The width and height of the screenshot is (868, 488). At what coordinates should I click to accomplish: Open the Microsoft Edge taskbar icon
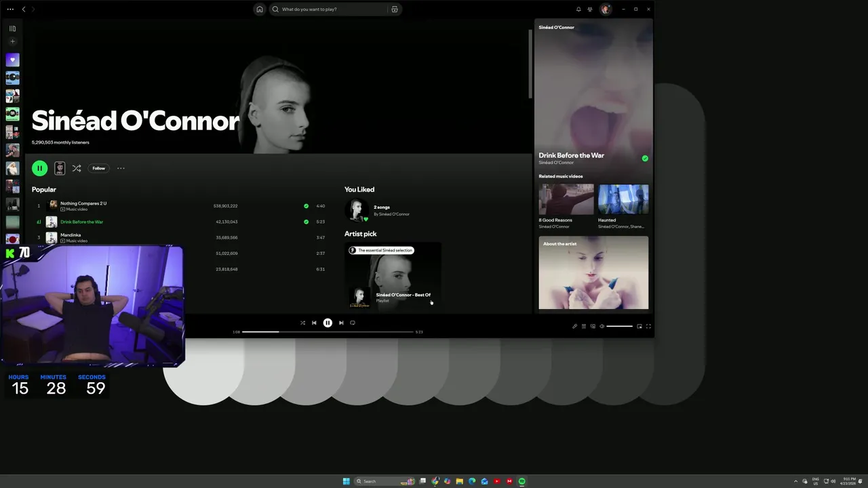(x=472, y=481)
